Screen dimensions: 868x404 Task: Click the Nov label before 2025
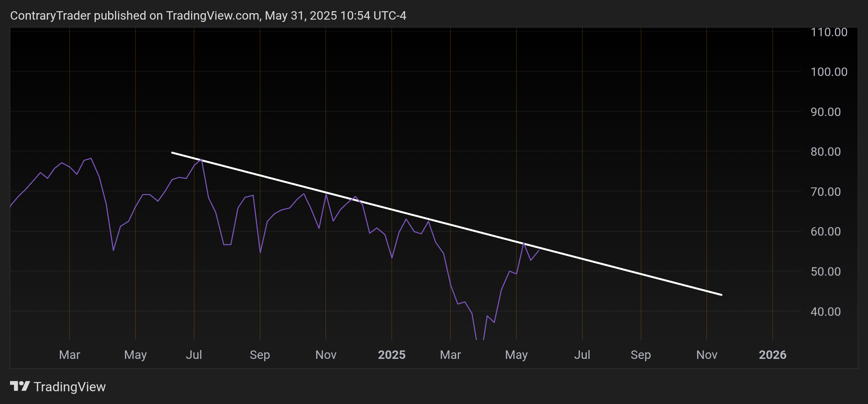(326, 355)
